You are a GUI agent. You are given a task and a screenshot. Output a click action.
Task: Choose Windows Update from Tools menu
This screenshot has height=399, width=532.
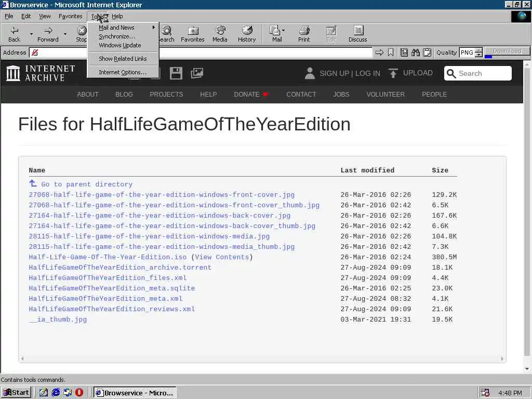123,45
